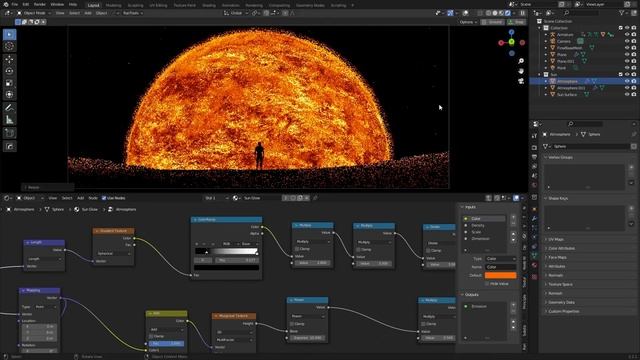Screen dimensions: 640x360
Task: Enable Use Nodes checkbox in node editor
Action: pyautogui.click(x=104, y=198)
